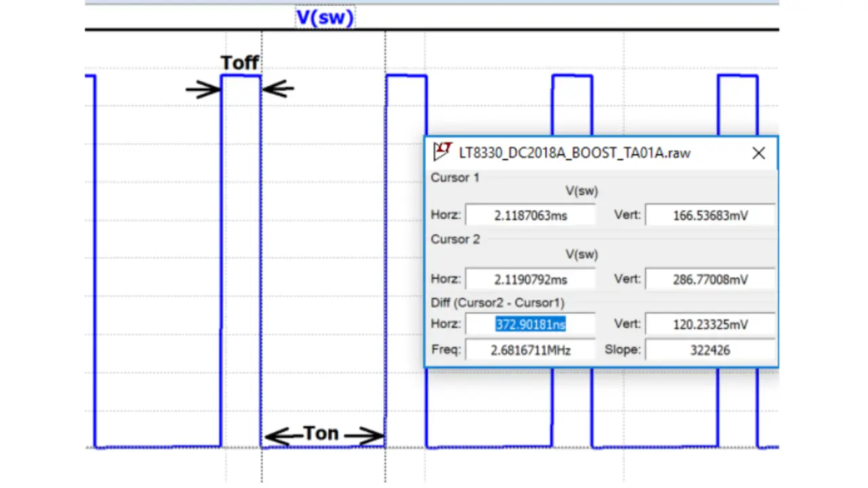This screenshot has height=488, width=868.
Task: Click the Diff Vert 120.23325mV field
Action: click(710, 325)
